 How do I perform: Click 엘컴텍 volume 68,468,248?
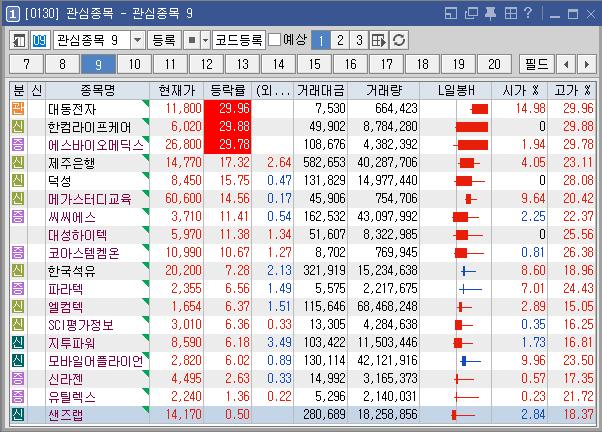tap(387, 307)
